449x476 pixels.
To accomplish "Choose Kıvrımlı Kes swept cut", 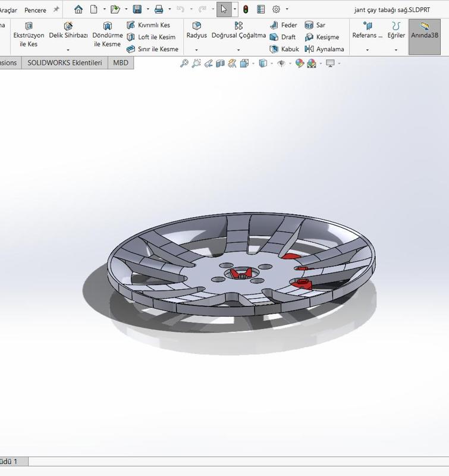I will (x=148, y=25).
